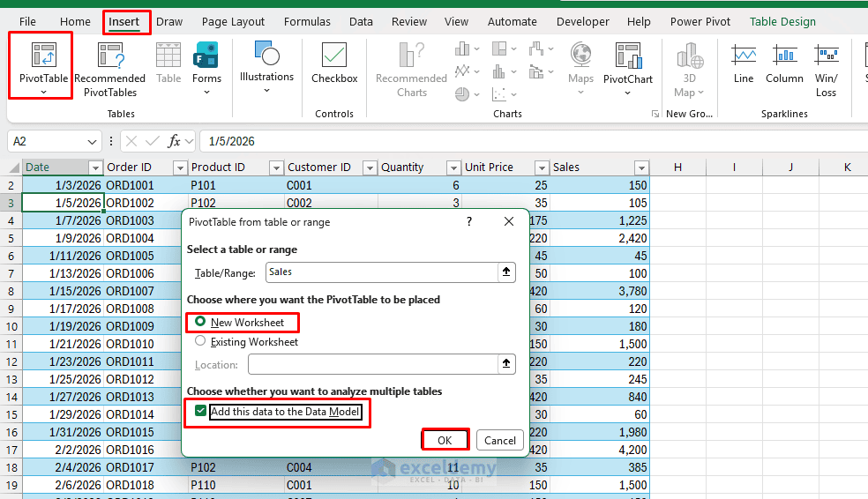868x499 pixels.
Task: Switch to the Formulas tab
Action: (307, 21)
